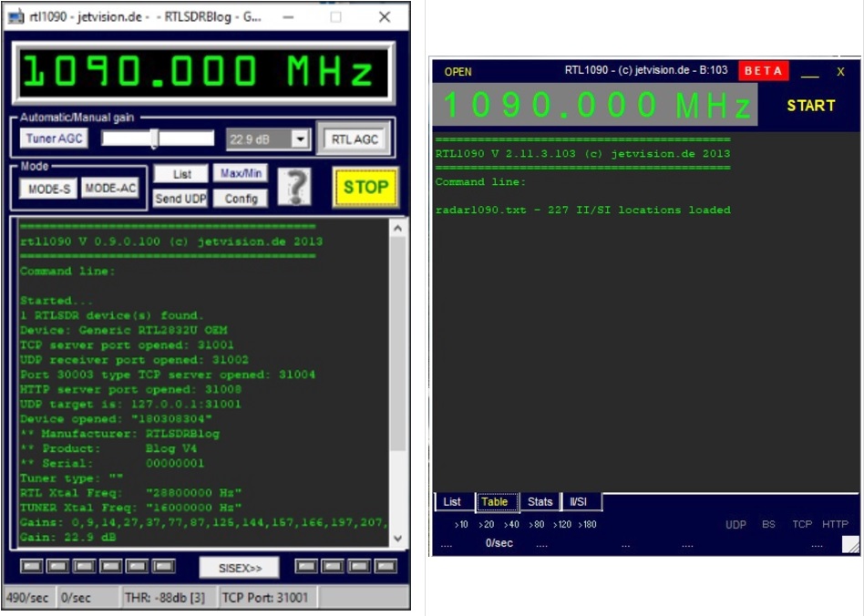Expand the panel with SISEX>> button
Screen dimensions: 864x616
pyautogui.click(x=239, y=568)
